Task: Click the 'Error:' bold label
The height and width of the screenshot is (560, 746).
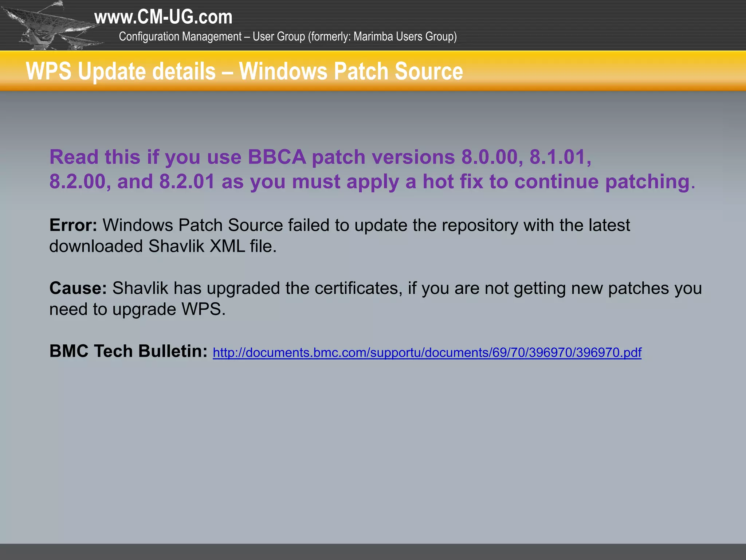Action: click(x=73, y=225)
